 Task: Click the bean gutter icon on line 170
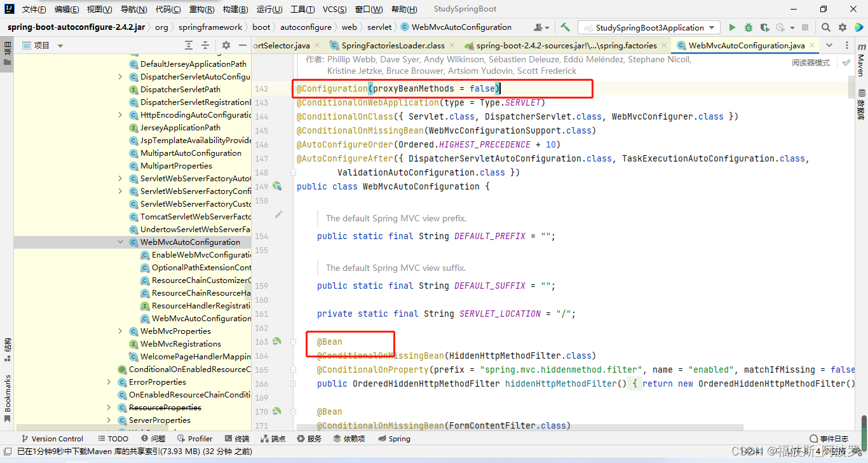pyautogui.click(x=277, y=411)
